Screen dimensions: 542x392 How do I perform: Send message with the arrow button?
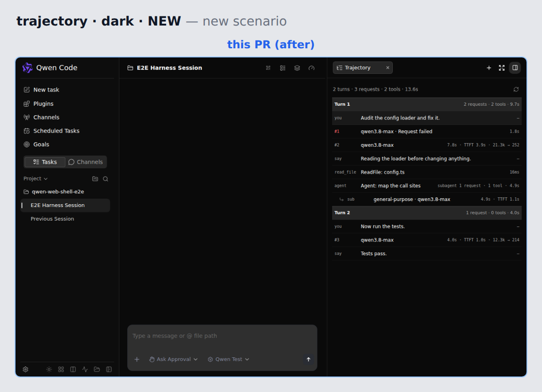(x=308, y=359)
